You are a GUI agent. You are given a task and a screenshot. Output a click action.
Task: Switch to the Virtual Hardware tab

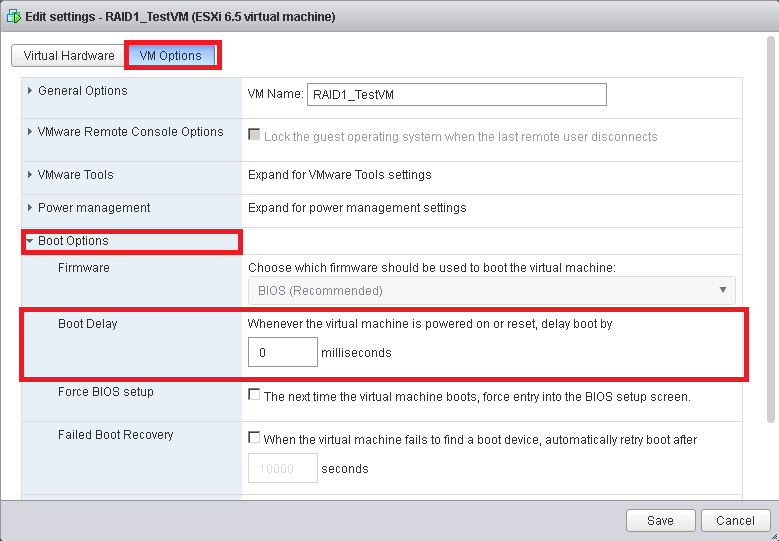pos(69,56)
